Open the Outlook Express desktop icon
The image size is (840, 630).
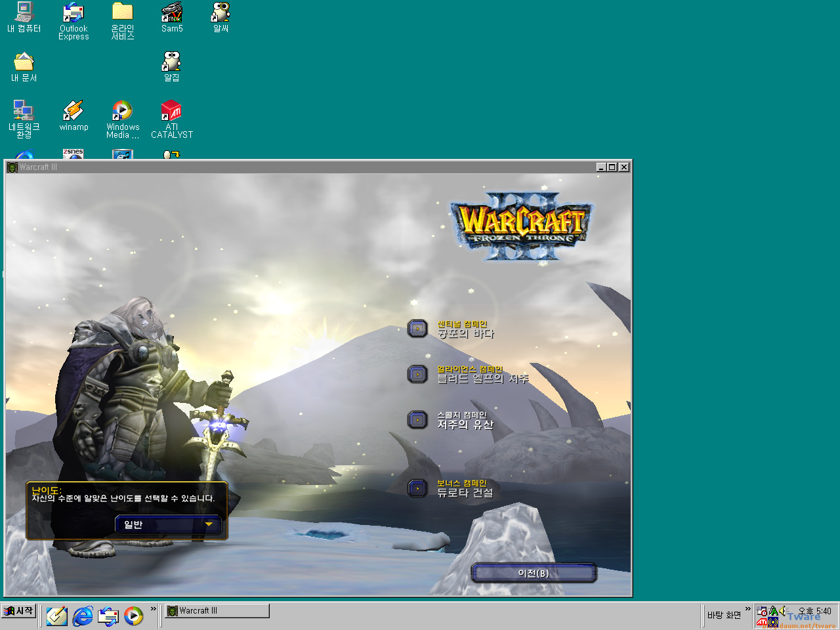73,22
